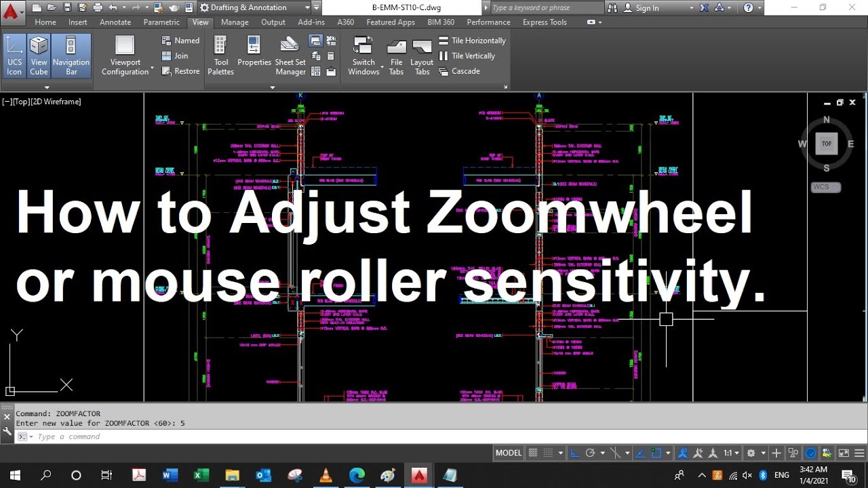Toggle the Command Line palette icon
Screen dimensions: 868x488
pyautogui.click(x=315, y=41)
